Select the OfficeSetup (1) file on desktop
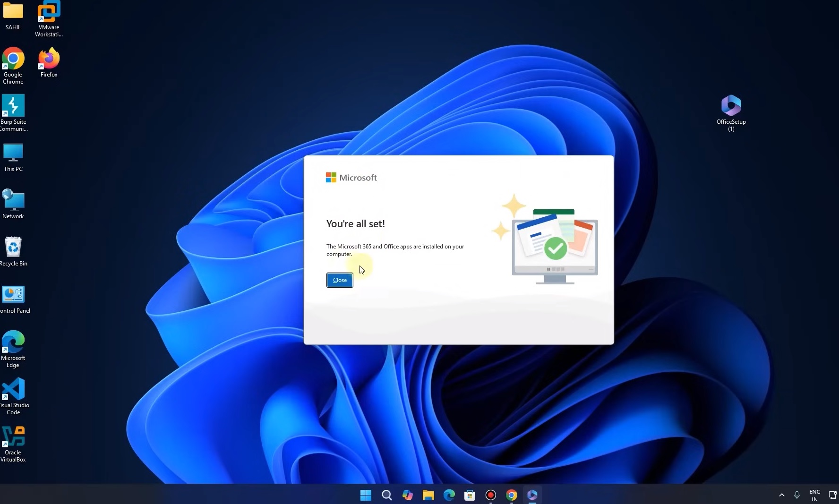 pyautogui.click(x=731, y=113)
